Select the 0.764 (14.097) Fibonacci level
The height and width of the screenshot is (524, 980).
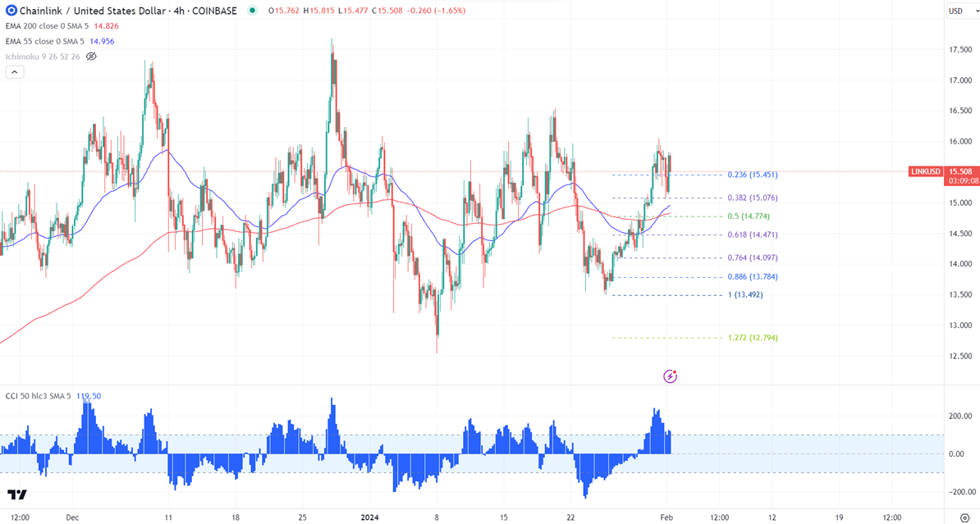coord(753,258)
